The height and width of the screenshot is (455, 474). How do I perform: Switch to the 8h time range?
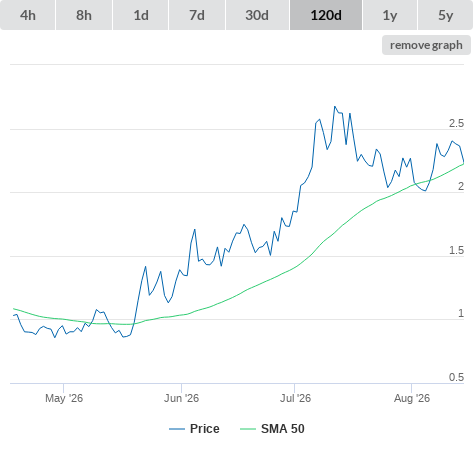(x=84, y=15)
